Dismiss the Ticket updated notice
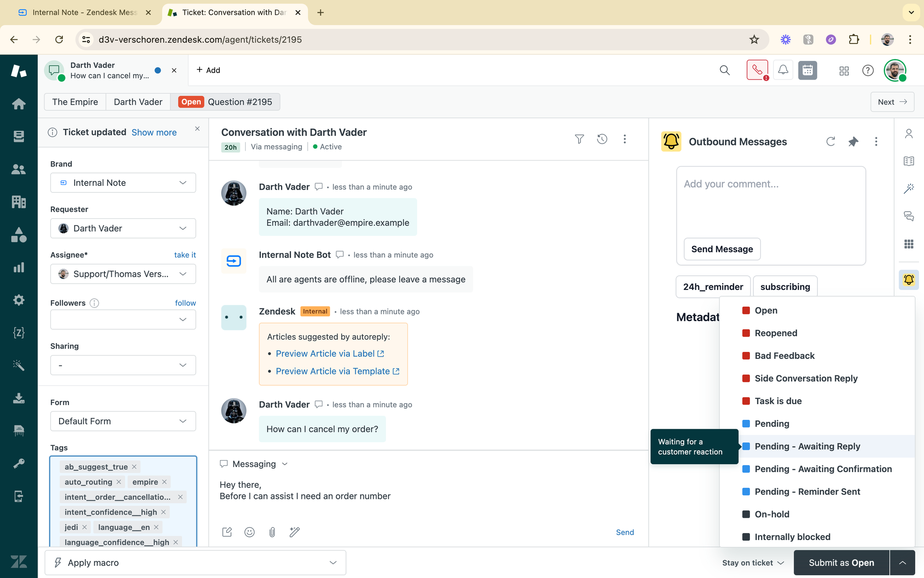 coord(197,129)
